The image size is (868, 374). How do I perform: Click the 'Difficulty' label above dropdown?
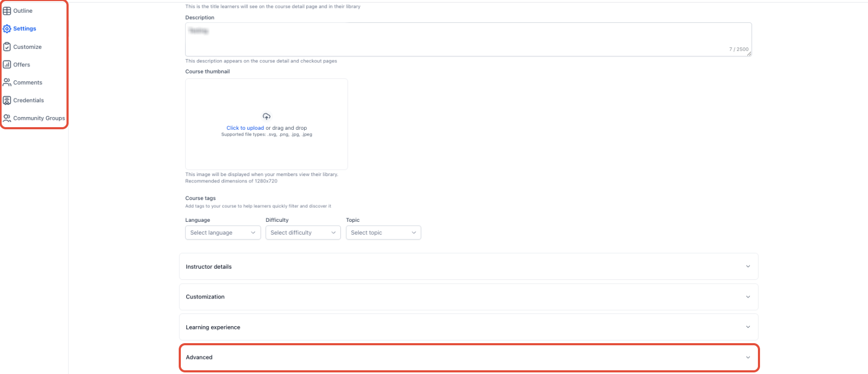[x=277, y=220]
